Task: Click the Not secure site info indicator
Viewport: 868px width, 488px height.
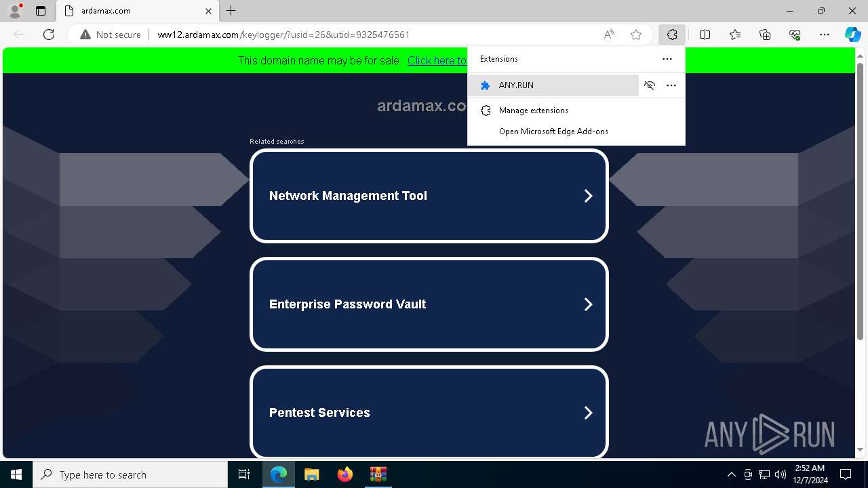Action: coord(111,35)
